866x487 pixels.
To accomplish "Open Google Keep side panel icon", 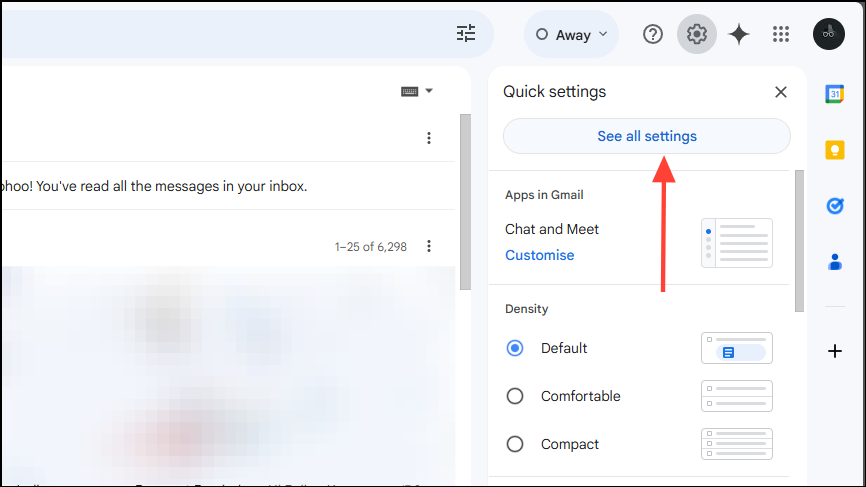I will 835,150.
